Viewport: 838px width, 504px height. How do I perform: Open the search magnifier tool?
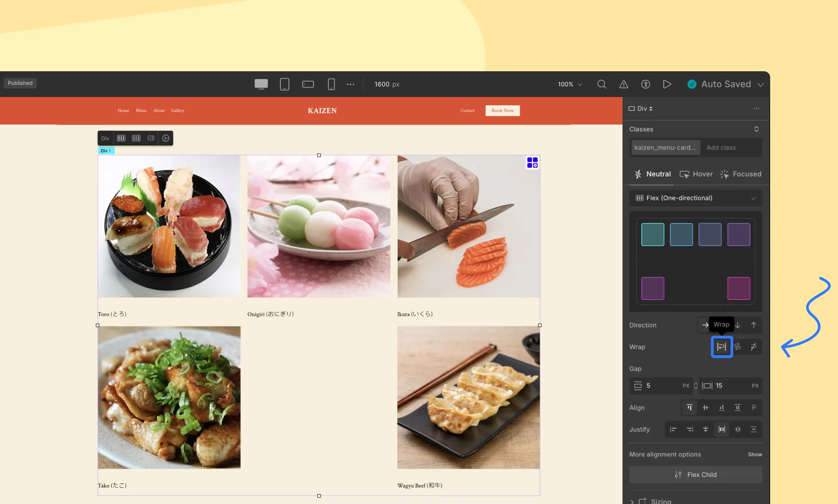tap(602, 84)
